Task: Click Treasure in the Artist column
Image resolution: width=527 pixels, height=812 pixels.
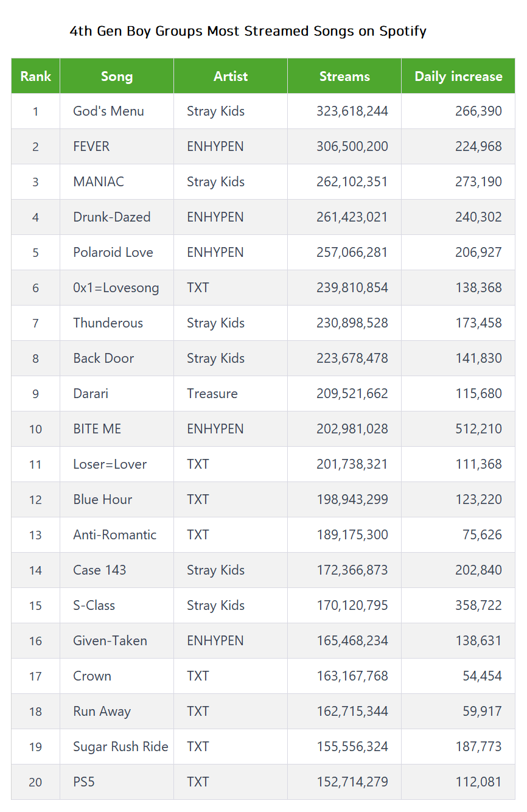Action: click(x=212, y=394)
